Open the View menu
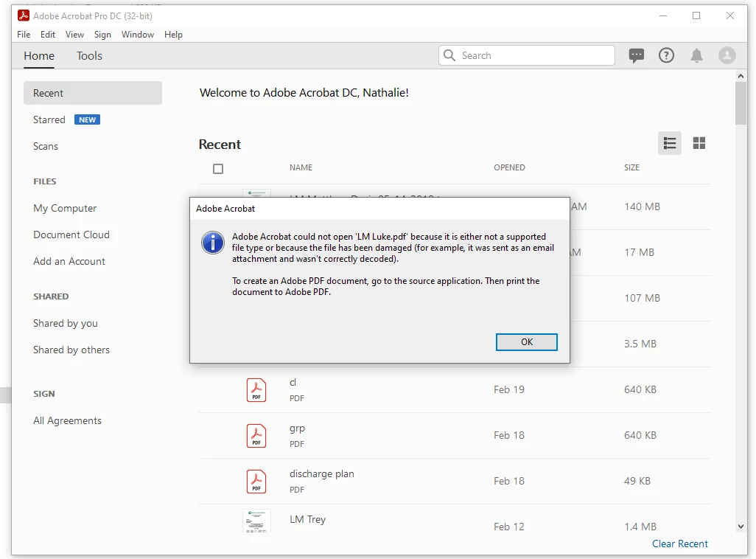756x559 pixels. point(74,34)
